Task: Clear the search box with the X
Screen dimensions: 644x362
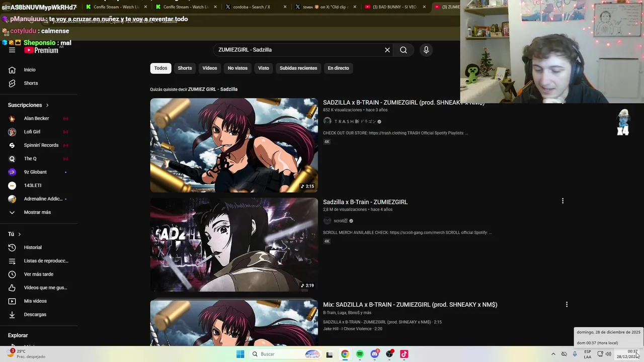Action: click(387, 50)
